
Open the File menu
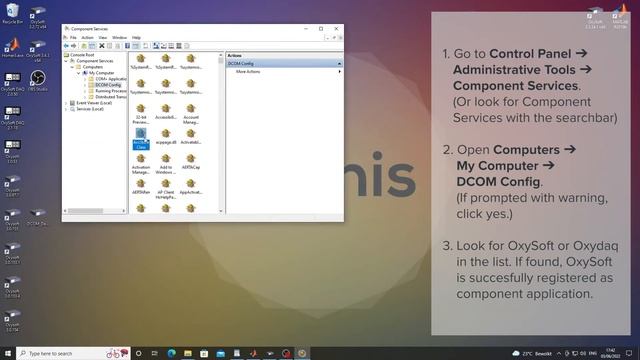pyautogui.click(x=73, y=38)
